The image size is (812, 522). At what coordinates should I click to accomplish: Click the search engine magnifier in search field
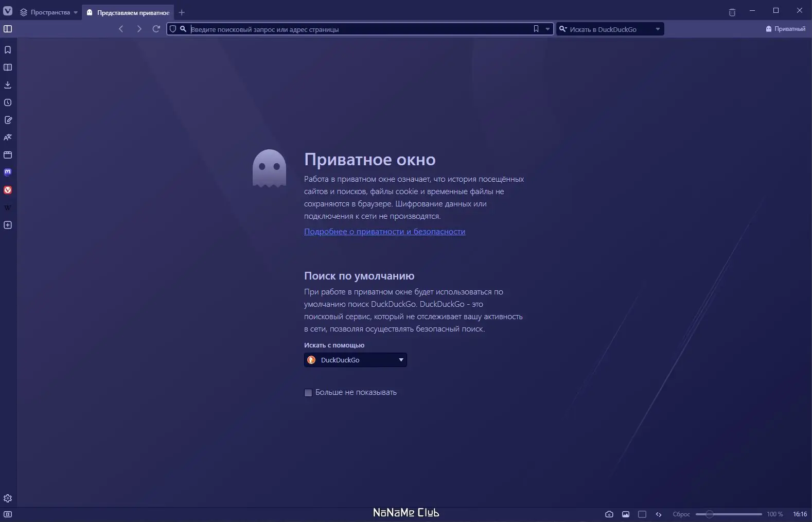tap(563, 29)
